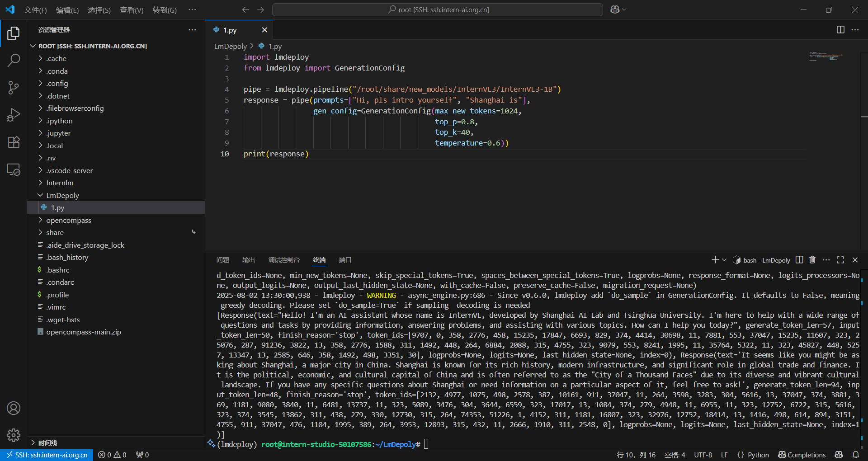Open the 编辑(E) menu
The height and width of the screenshot is (461, 868).
(67, 10)
